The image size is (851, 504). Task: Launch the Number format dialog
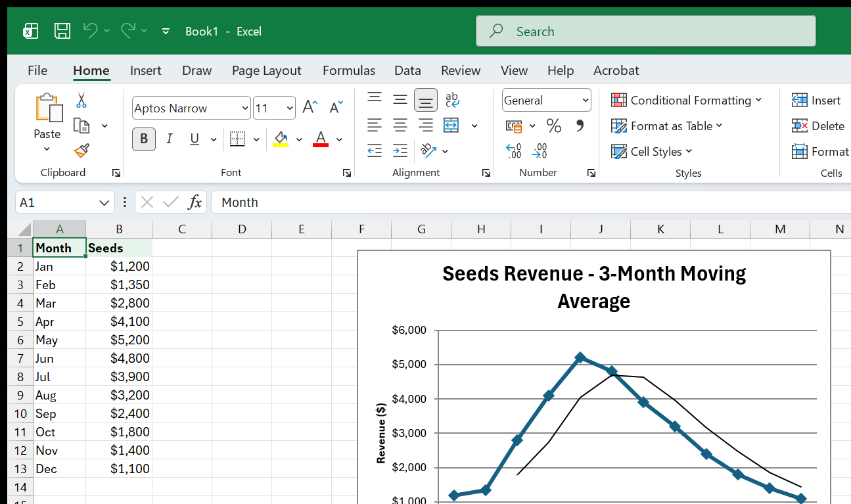591,173
